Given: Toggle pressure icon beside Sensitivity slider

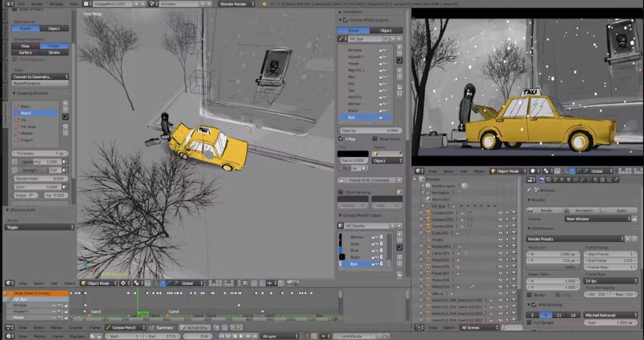Looking at the screenshot, I should click(65, 161).
